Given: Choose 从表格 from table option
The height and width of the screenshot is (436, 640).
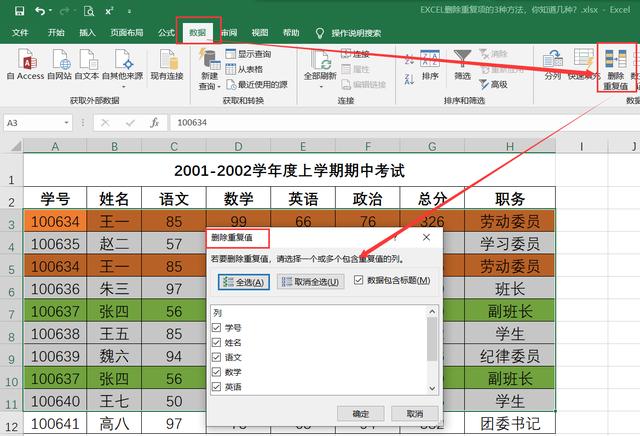Looking at the screenshot, I should pos(244,69).
